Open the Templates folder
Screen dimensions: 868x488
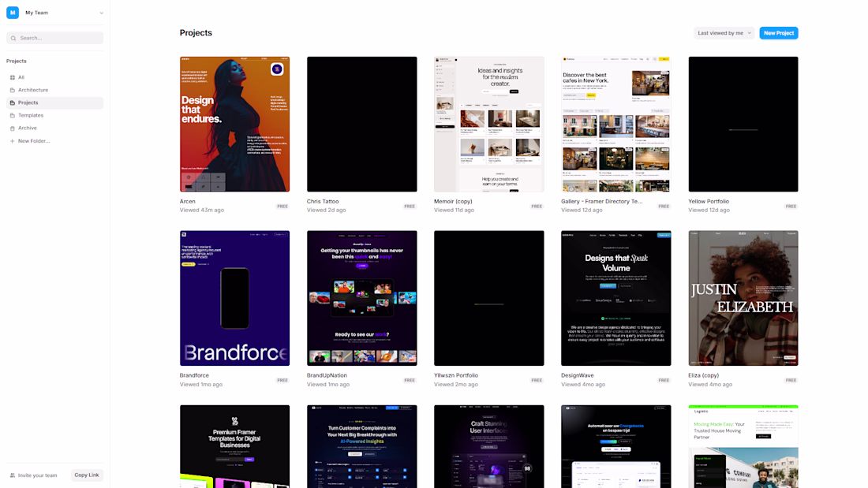click(54, 116)
